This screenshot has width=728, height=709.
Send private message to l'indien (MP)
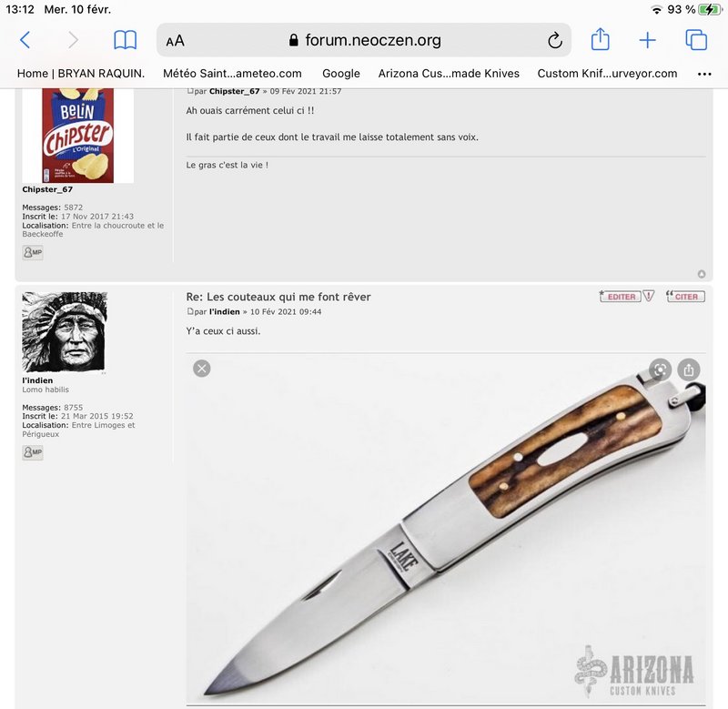(33, 452)
